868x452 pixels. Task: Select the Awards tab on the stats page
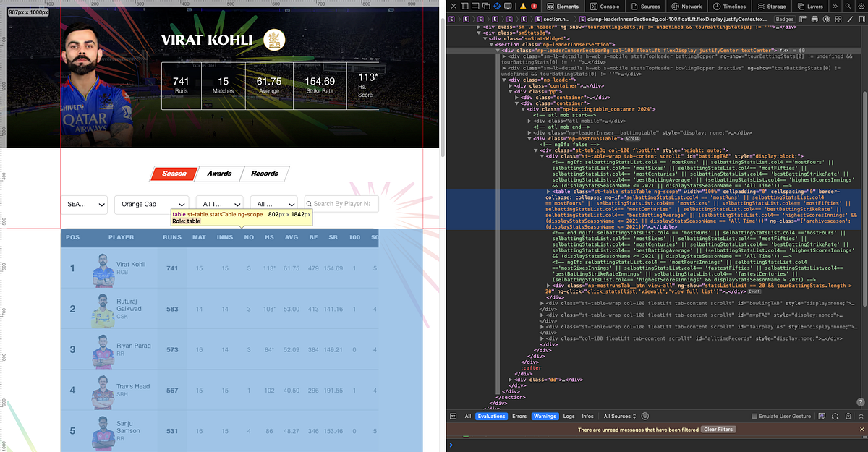point(219,174)
